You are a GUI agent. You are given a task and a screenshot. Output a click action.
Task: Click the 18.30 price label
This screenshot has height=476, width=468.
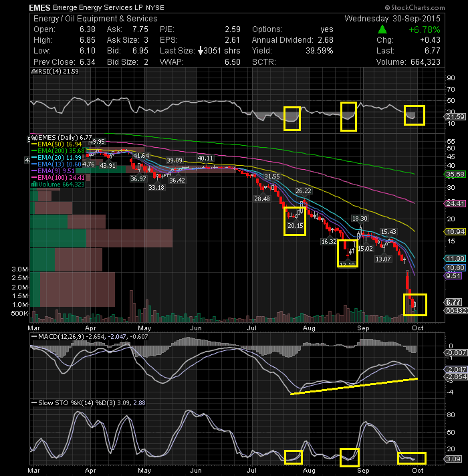(x=360, y=218)
